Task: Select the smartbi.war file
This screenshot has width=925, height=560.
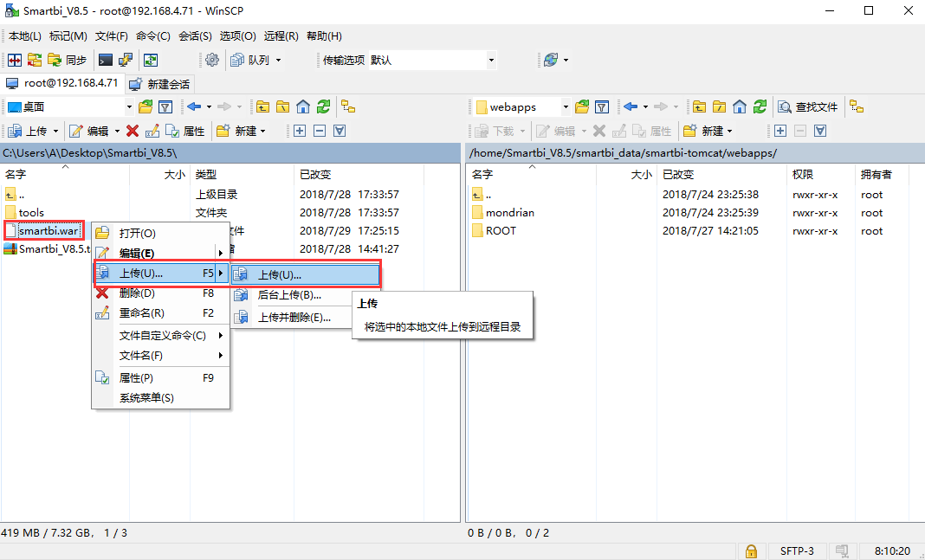Action: (49, 230)
